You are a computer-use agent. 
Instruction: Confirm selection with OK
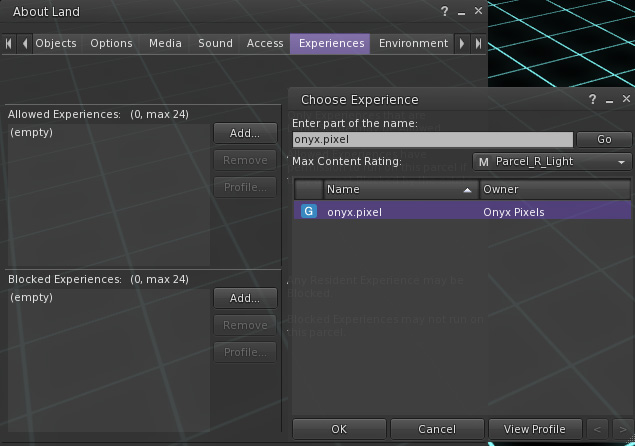pos(339,429)
